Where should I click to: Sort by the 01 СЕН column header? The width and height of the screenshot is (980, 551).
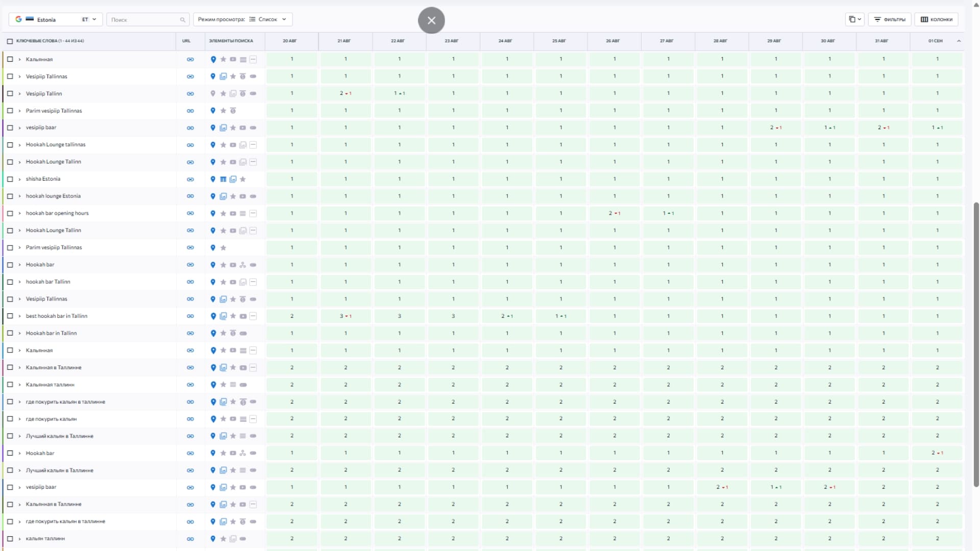935,41
